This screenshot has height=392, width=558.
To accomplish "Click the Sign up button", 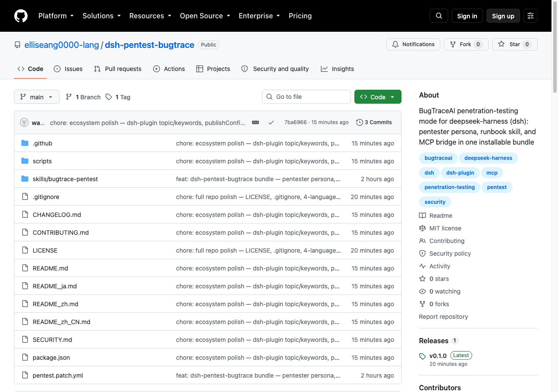I will coord(503,16).
